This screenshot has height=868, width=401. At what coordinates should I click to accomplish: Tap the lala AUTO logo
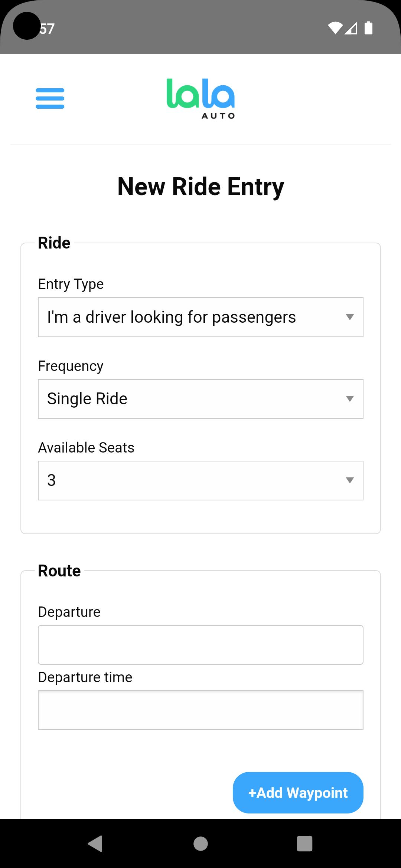200,99
